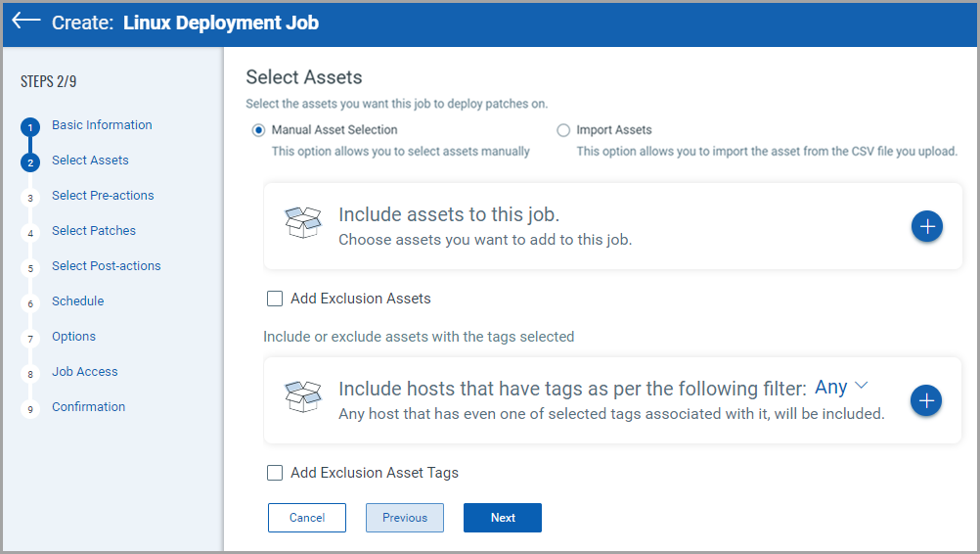
Task: Go to Select Patches step
Action: (x=94, y=231)
